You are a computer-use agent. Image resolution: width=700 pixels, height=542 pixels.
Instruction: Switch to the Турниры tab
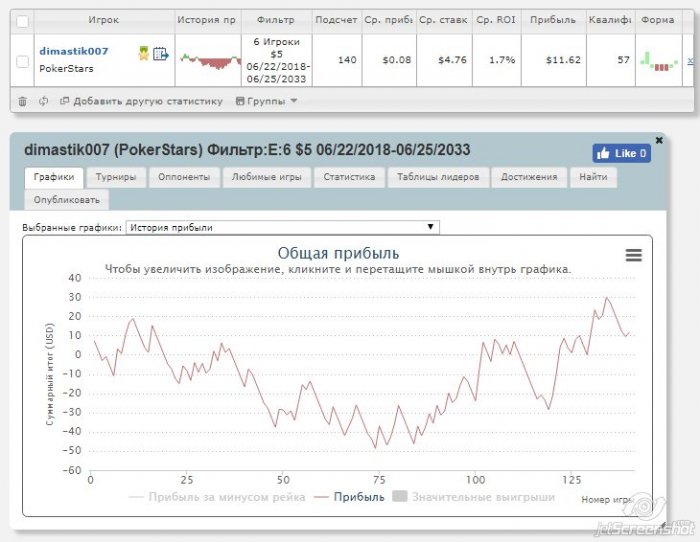tap(116, 177)
